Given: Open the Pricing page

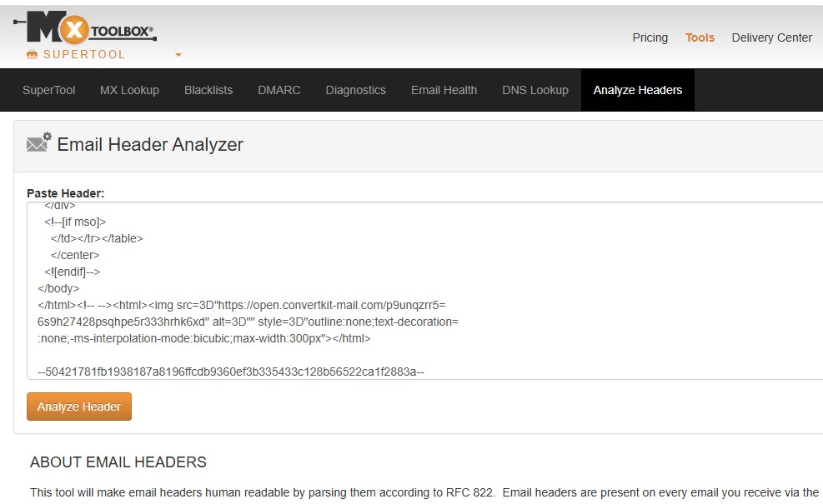Looking at the screenshot, I should [650, 37].
